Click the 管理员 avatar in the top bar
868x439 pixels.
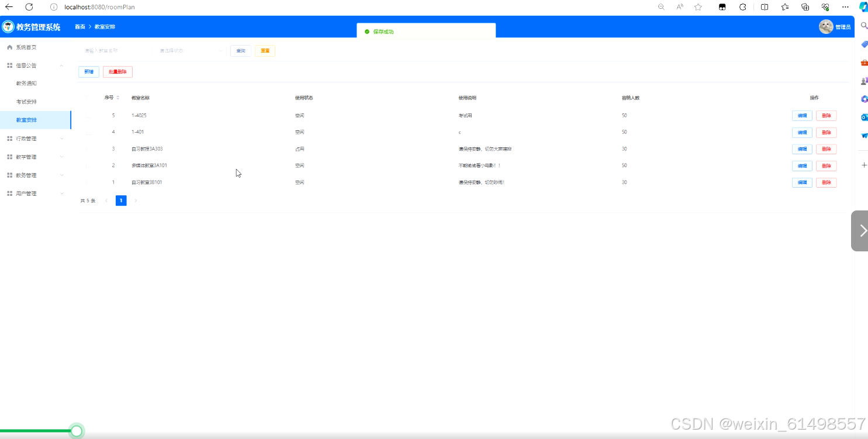pos(826,26)
